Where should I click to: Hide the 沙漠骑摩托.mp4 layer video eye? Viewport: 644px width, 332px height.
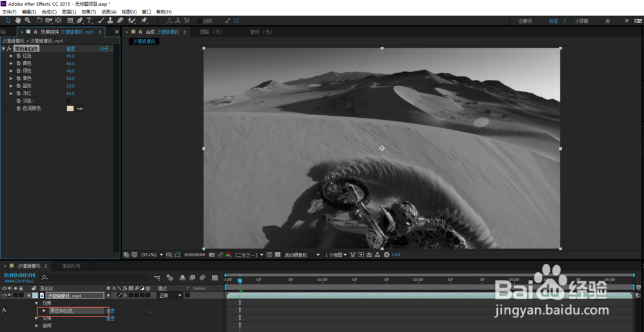5,295
